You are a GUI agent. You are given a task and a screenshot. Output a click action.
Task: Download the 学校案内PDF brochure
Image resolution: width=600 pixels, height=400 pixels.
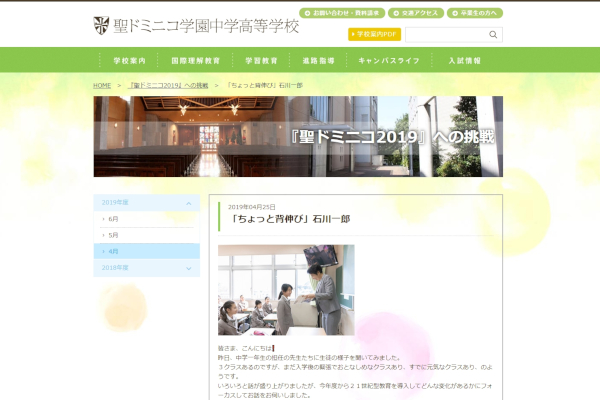[x=374, y=34]
